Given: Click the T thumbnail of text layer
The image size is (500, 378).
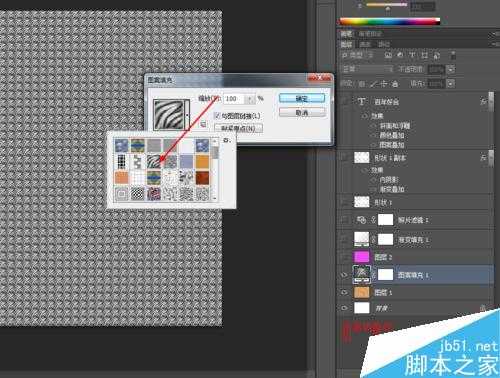Looking at the screenshot, I should [362, 101].
